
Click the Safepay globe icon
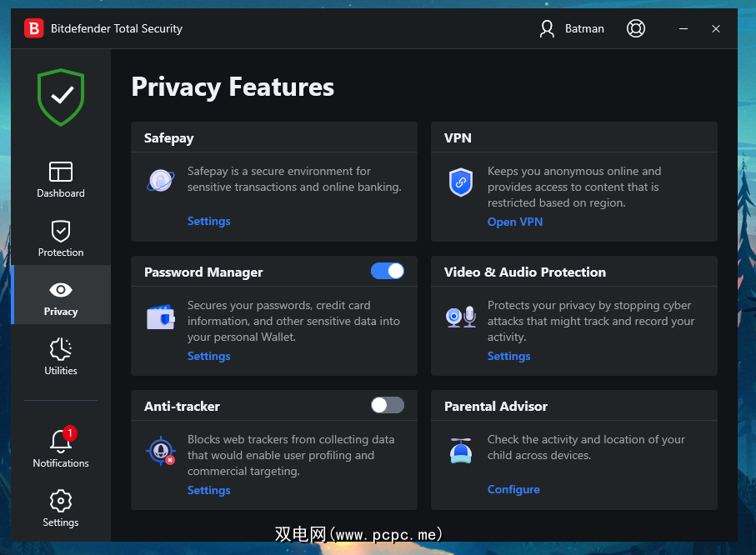click(160, 180)
